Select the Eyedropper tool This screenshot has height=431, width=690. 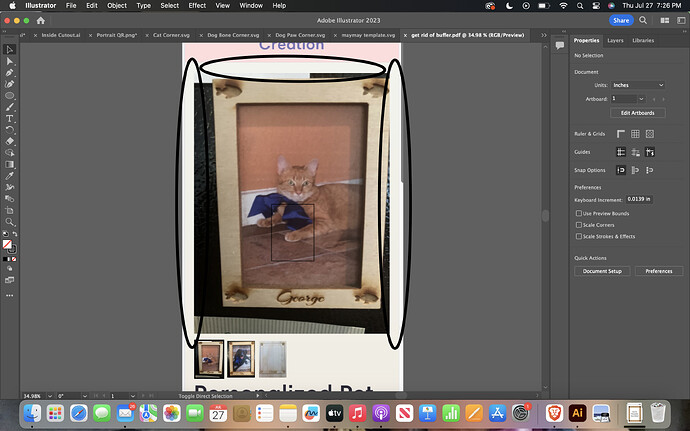click(10, 176)
